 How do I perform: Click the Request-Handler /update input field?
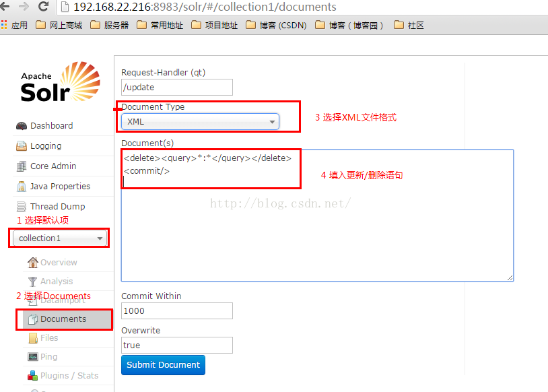[177, 87]
